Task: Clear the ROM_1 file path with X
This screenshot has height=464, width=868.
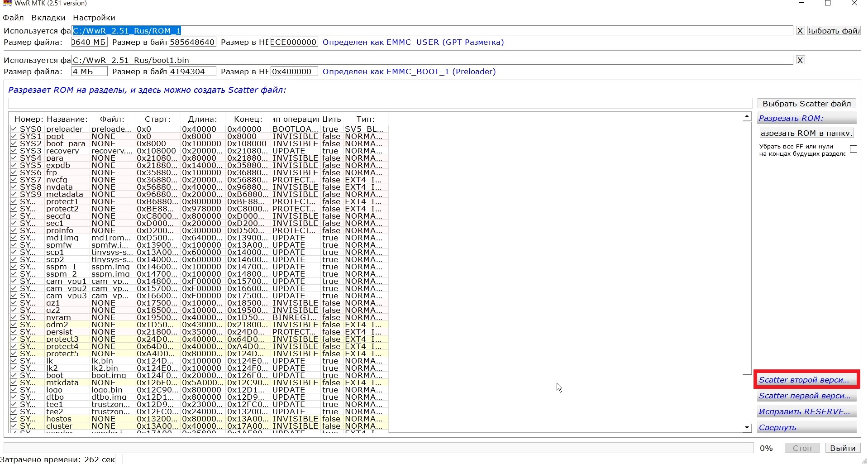Action: click(x=800, y=31)
